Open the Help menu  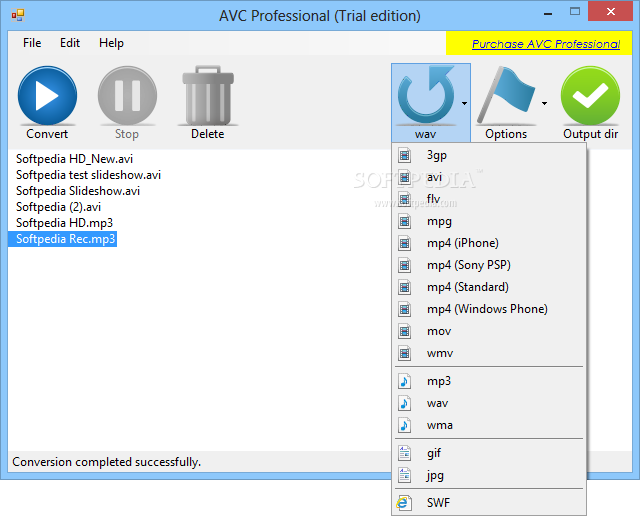click(x=111, y=43)
